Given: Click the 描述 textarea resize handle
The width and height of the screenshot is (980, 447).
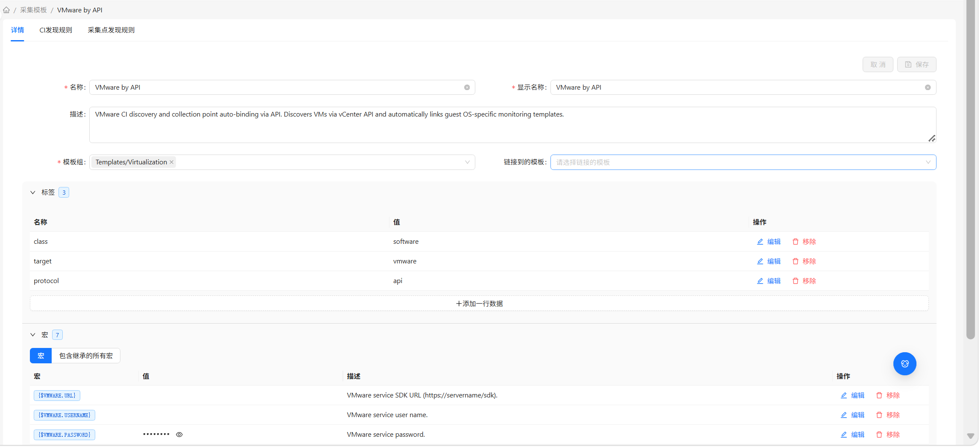Looking at the screenshot, I should pyautogui.click(x=932, y=138).
